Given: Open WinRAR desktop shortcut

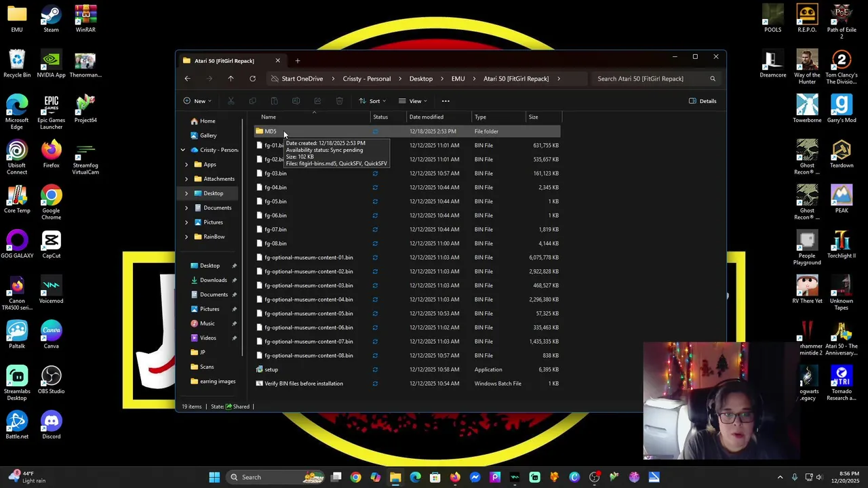Looking at the screenshot, I should (85, 19).
